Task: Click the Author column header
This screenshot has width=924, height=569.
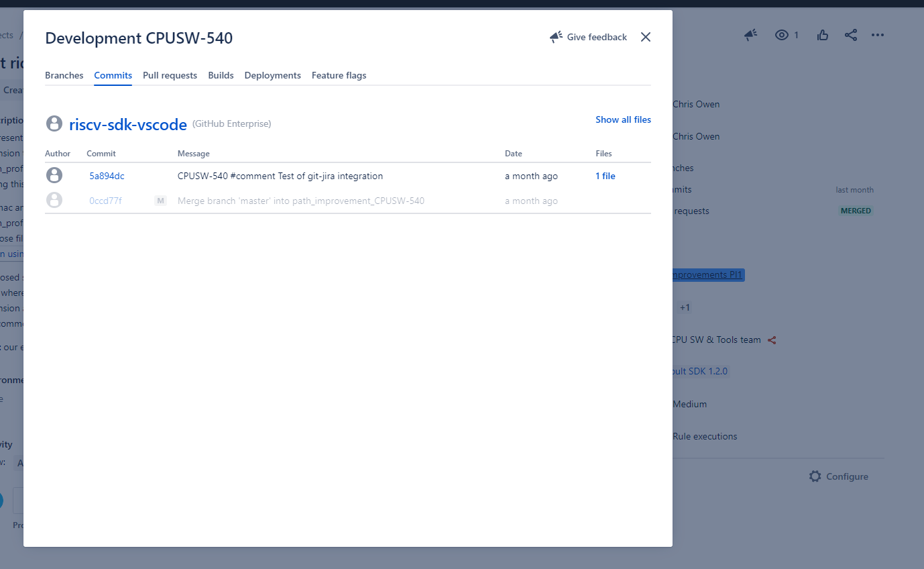Action: tap(58, 154)
